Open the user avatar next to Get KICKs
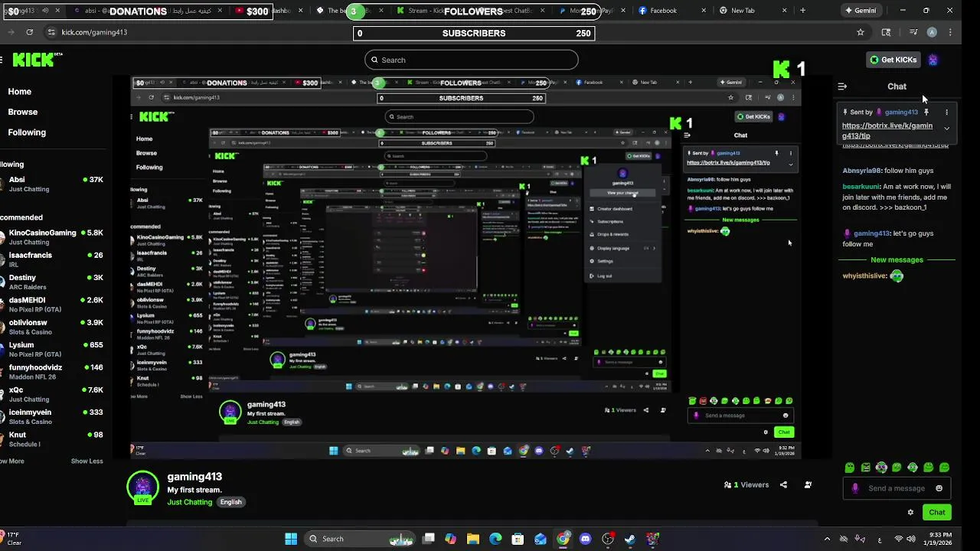This screenshot has height=551, width=980. pyautogui.click(x=933, y=60)
